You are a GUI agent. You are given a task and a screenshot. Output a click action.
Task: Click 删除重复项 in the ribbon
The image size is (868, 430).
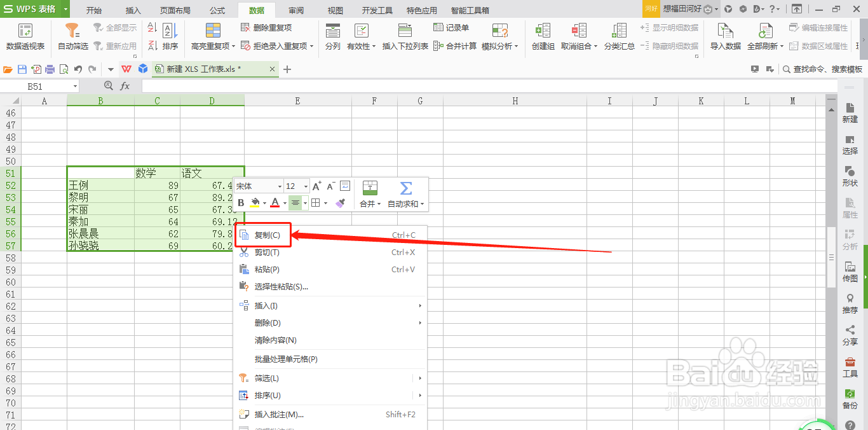coord(266,27)
